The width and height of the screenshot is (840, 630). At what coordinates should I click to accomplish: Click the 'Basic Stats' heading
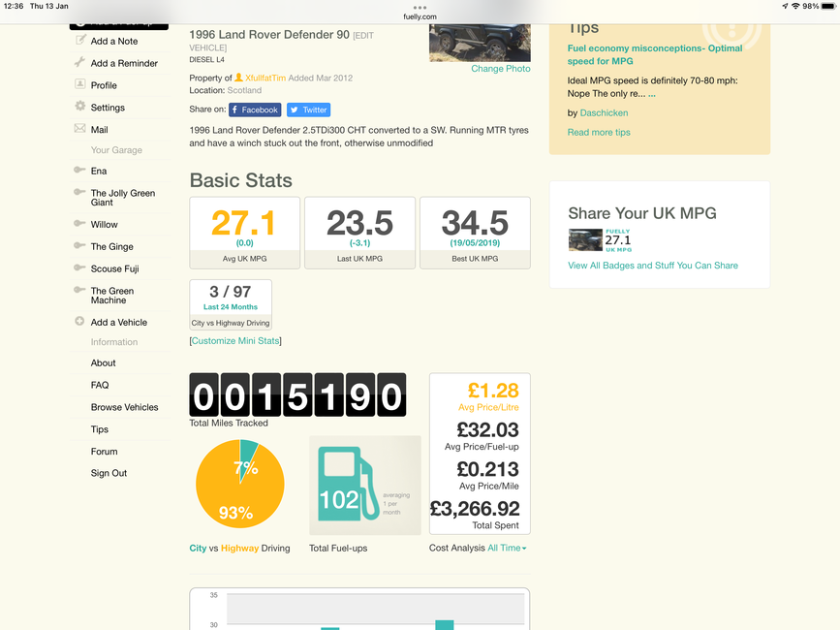pos(241,180)
